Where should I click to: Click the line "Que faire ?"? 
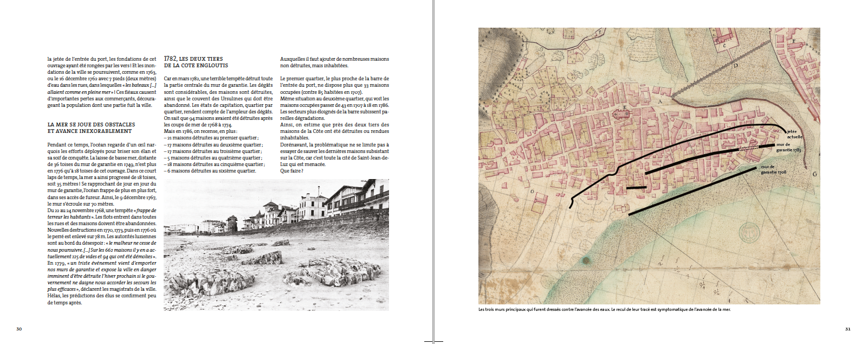coord(292,171)
